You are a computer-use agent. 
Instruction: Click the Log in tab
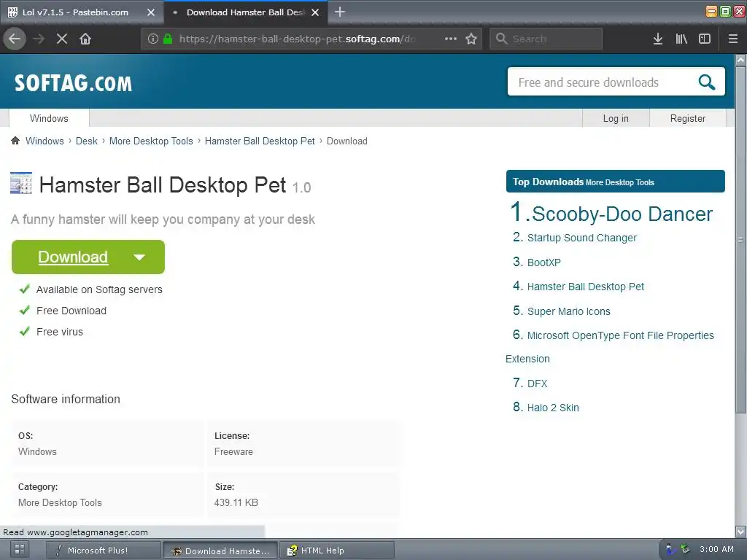pyautogui.click(x=616, y=118)
